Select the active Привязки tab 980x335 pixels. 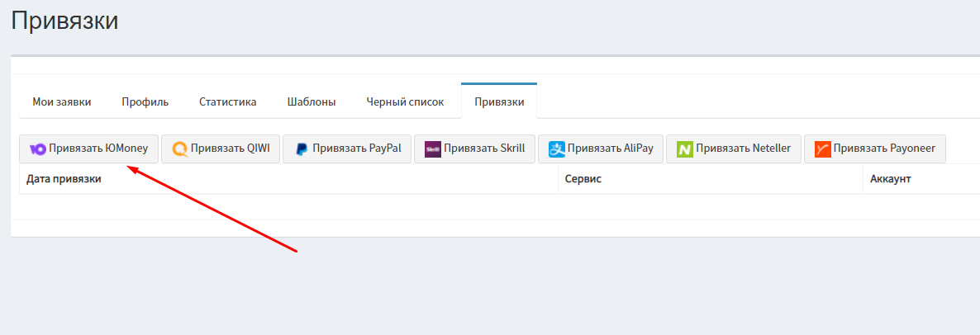[x=499, y=102]
